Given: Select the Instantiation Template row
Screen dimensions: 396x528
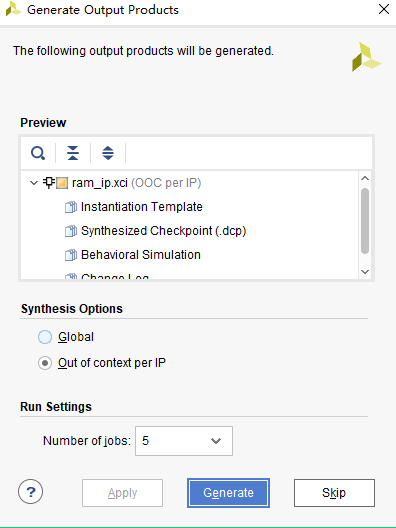Looking at the screenshot, I should (x=141, y=207).
